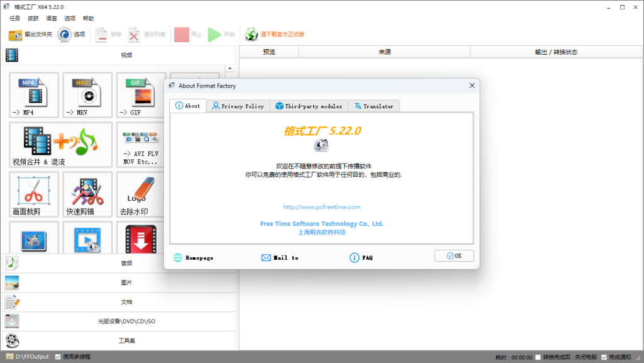644x363 pixels.
Task: Click the Picture section landscape icon
Action: click(12, 282)
